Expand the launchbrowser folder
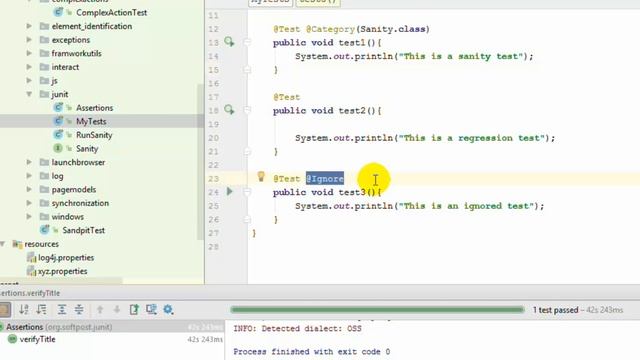Image resolution: width=640 pixels, height=360 pixels. click(29, 162)
